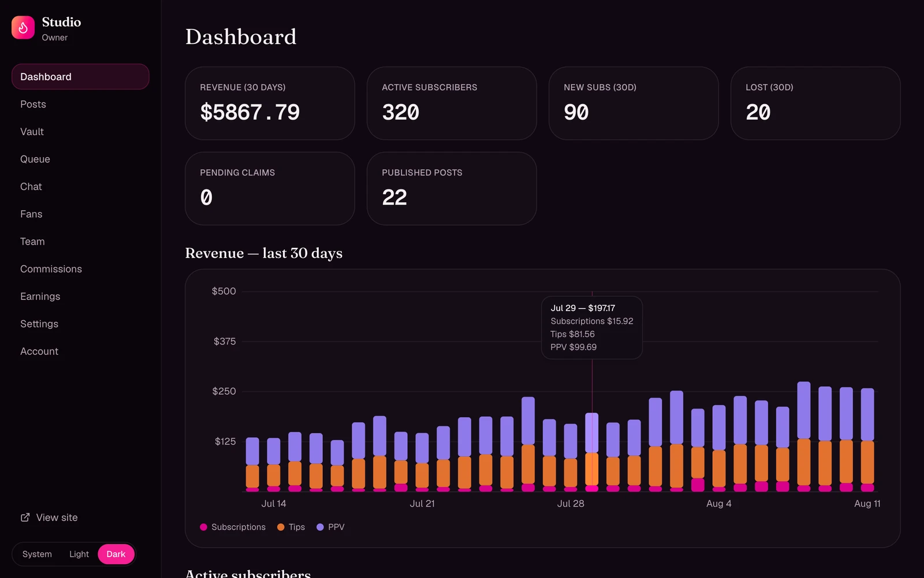Click the Owner role label

pos(55,38)
